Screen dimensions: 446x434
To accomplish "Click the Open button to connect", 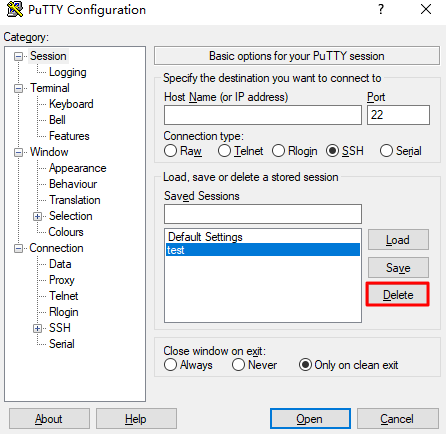I will tap(310, 419).
